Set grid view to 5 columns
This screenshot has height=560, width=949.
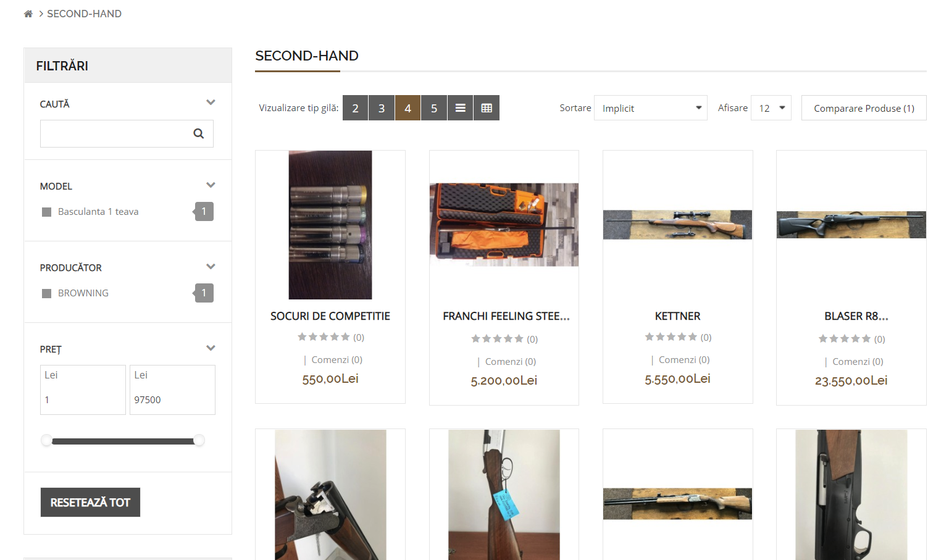coord(434,108)
